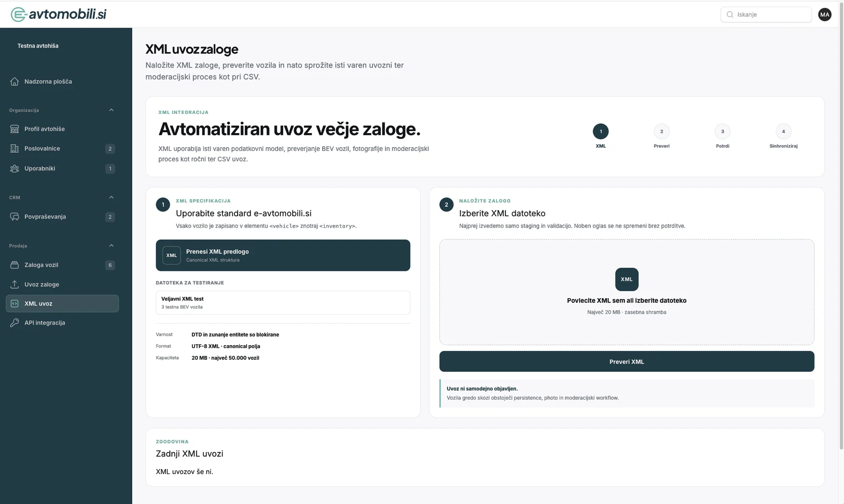Click the XML file drop zone
The width and height of the screenshot is (844, 504).
(626, 292)
